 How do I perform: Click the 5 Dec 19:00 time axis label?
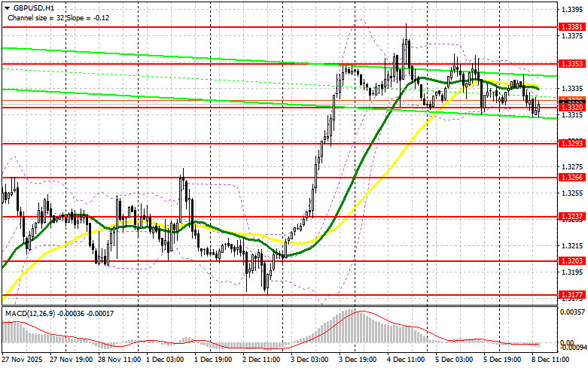click(502, 360)
